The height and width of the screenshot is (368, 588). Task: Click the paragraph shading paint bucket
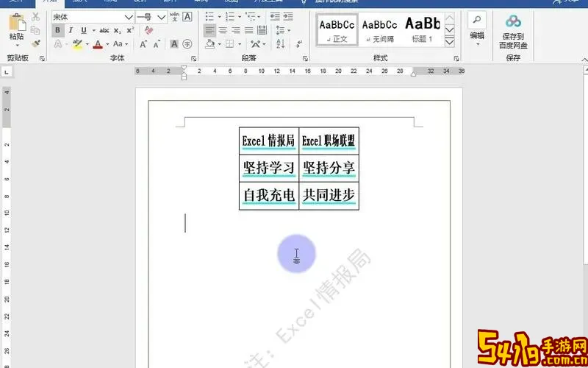[210, 44]
